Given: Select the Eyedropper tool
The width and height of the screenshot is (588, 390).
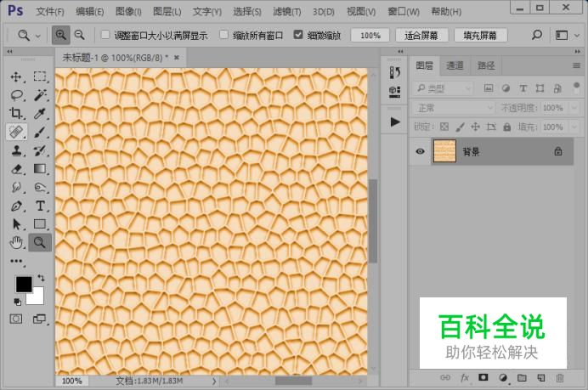Looking at the screenshot, I should coord(40,114).
